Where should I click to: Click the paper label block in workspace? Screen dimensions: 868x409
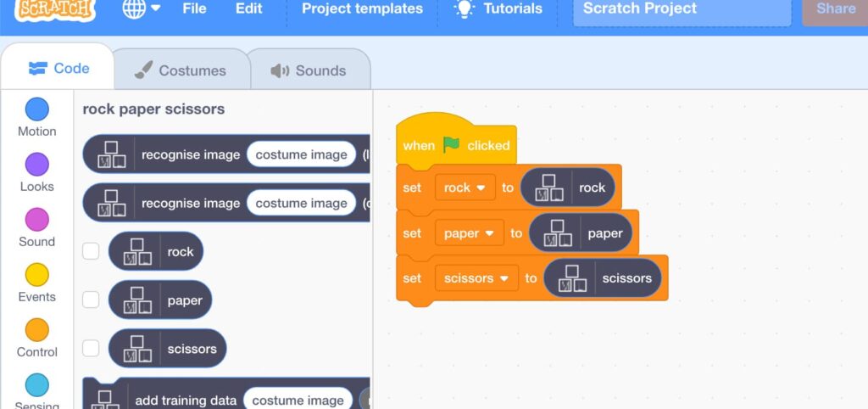click(580, 233)
